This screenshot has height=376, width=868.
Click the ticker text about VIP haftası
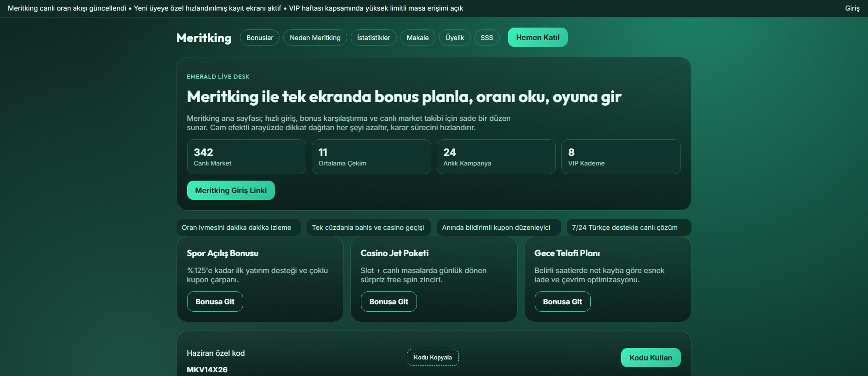click(x=376, y=8)
